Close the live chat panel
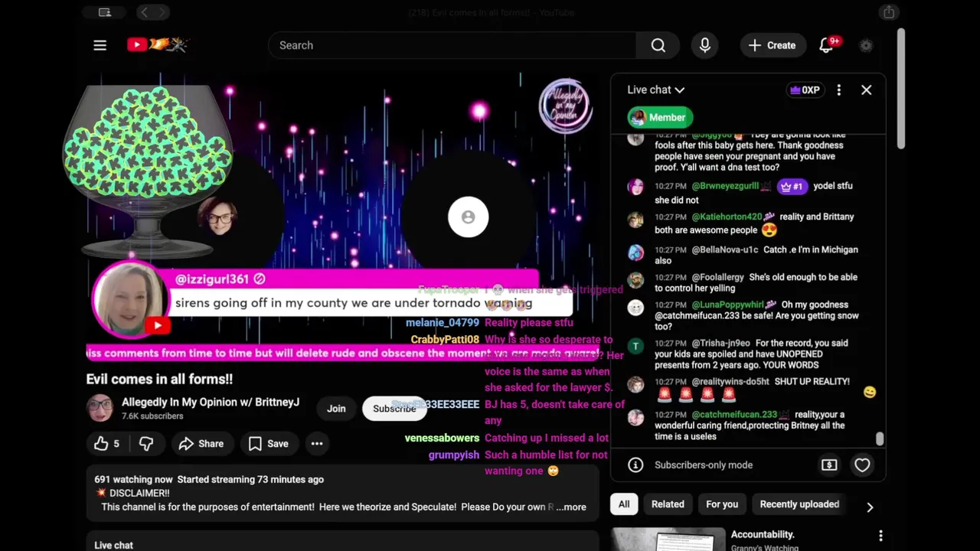Viewport: 980px width, 551px height. point(866,90)
